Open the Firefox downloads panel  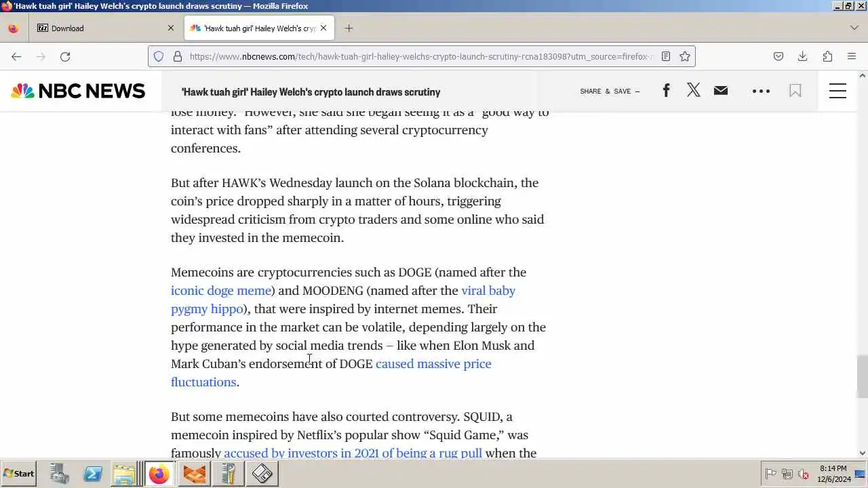(x=802, y=57)
